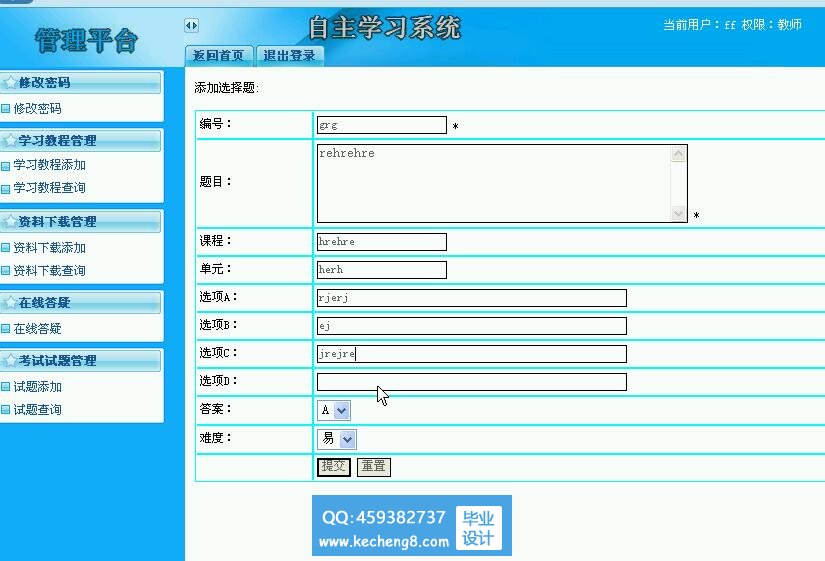This screenshot has height=561, width=825.
Task: Focus the 选项B input field
Action: [x=472, y=326]
